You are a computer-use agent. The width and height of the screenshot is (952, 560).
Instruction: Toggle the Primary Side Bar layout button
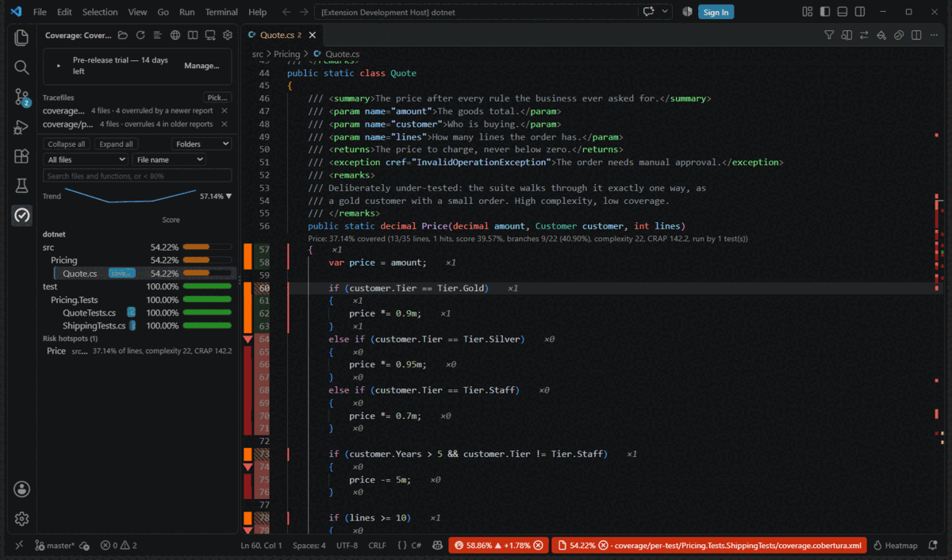click(x=825, y=12)
